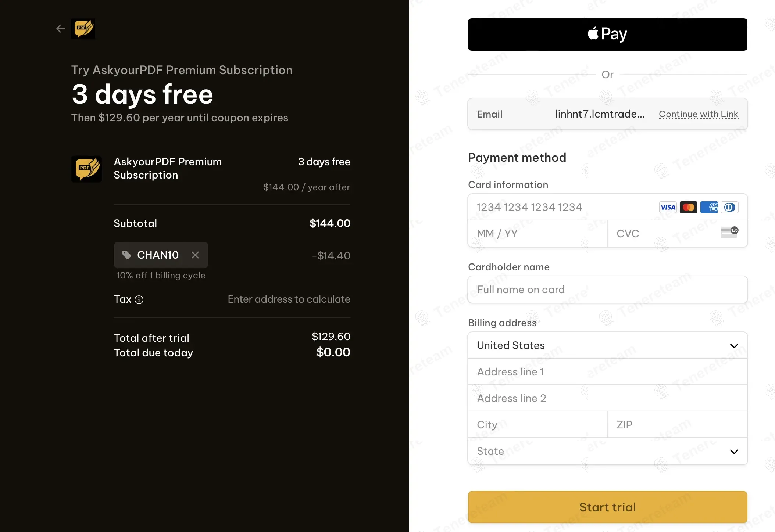Click the Diners Club icon
Viewport: 775px width, 532px height.
[x=729, y=207]
